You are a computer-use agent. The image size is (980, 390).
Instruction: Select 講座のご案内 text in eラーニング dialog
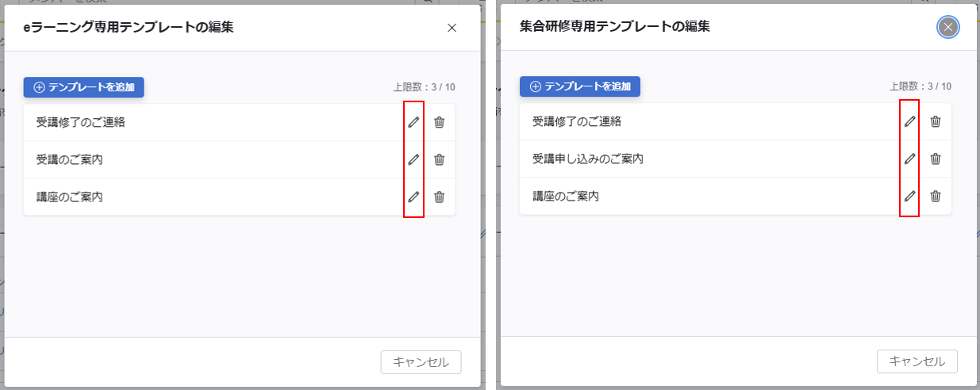[69, 197]
